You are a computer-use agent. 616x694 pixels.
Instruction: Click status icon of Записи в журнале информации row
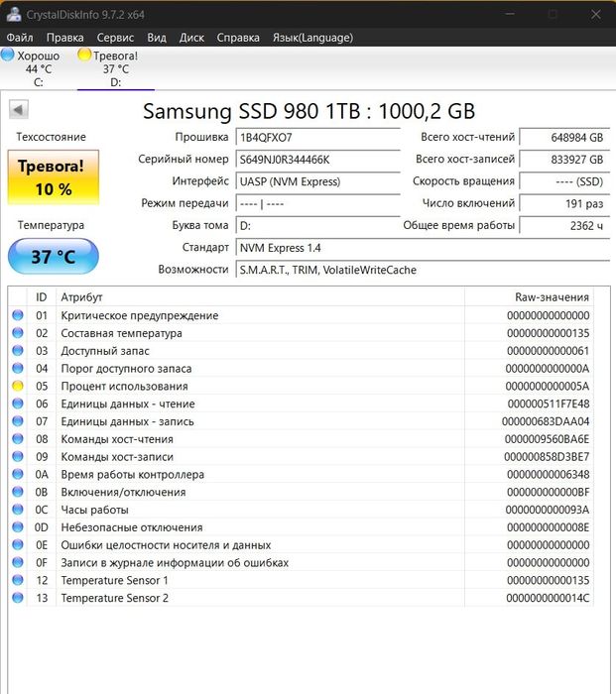point(18,562)
